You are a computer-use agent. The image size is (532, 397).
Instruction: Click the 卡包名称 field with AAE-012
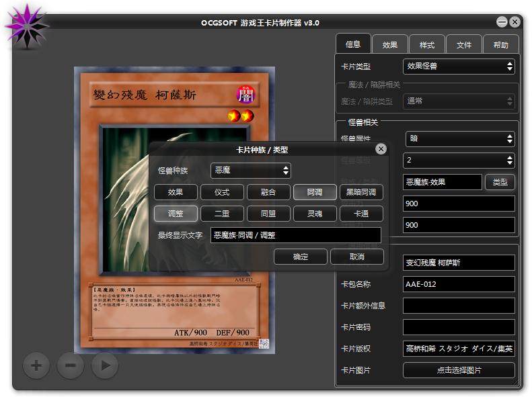(459, 284)
